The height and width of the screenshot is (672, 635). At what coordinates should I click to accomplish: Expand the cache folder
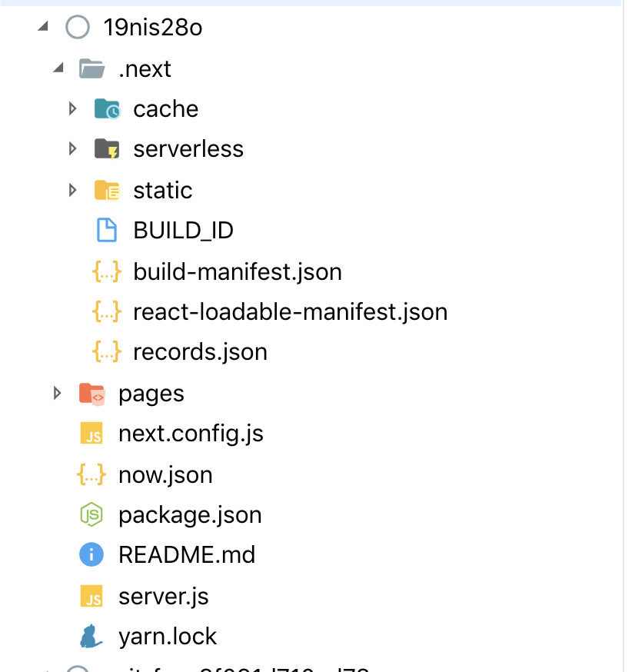72,108
